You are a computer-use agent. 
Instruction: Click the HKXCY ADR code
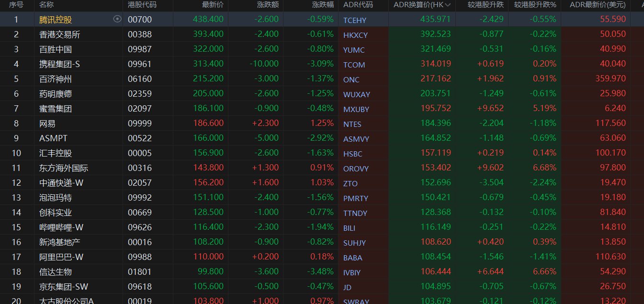tap(356, 35)
